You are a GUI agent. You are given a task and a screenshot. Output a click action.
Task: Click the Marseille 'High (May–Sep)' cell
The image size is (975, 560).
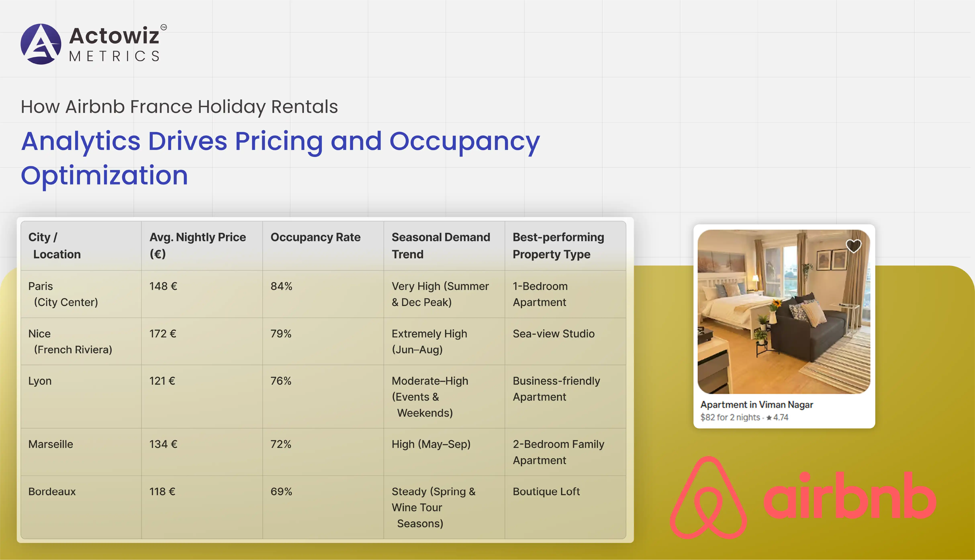coord(431,444)
